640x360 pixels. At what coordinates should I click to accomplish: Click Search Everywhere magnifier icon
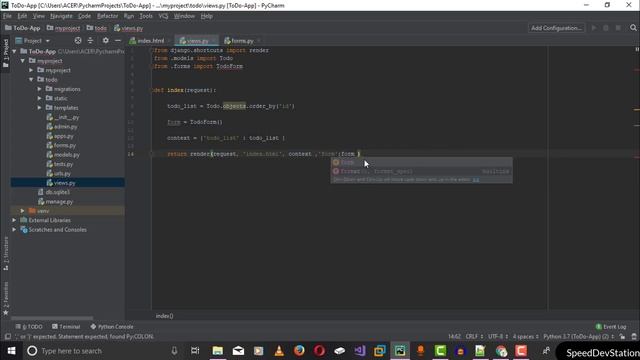(633, 28)
